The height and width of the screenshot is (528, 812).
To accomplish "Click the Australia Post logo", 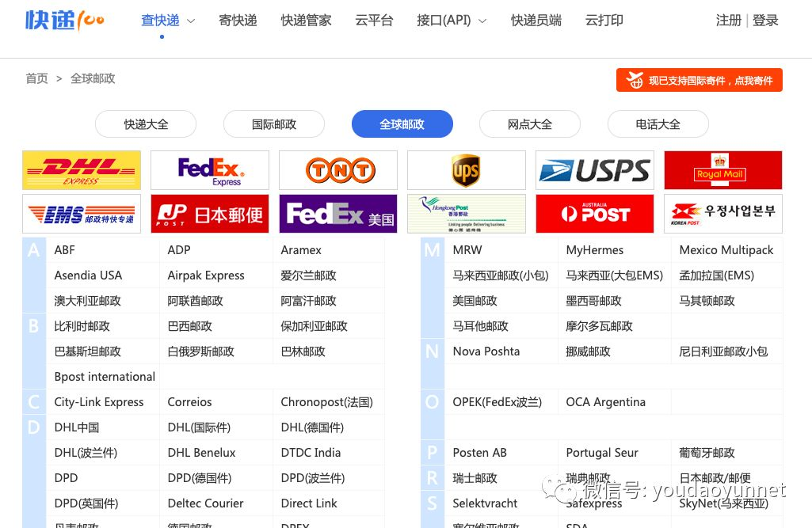I will click(x=594, y=214).
